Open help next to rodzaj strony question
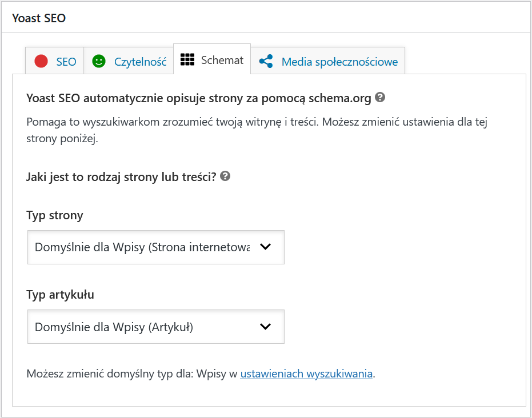 point(225,176)
